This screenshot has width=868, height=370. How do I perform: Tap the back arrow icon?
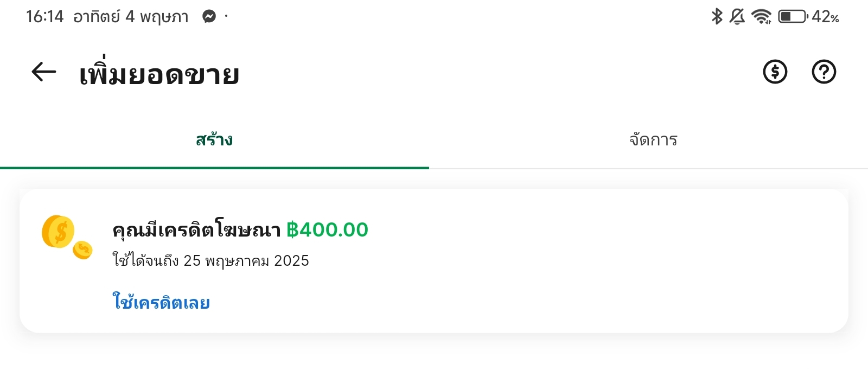[44, 72]
